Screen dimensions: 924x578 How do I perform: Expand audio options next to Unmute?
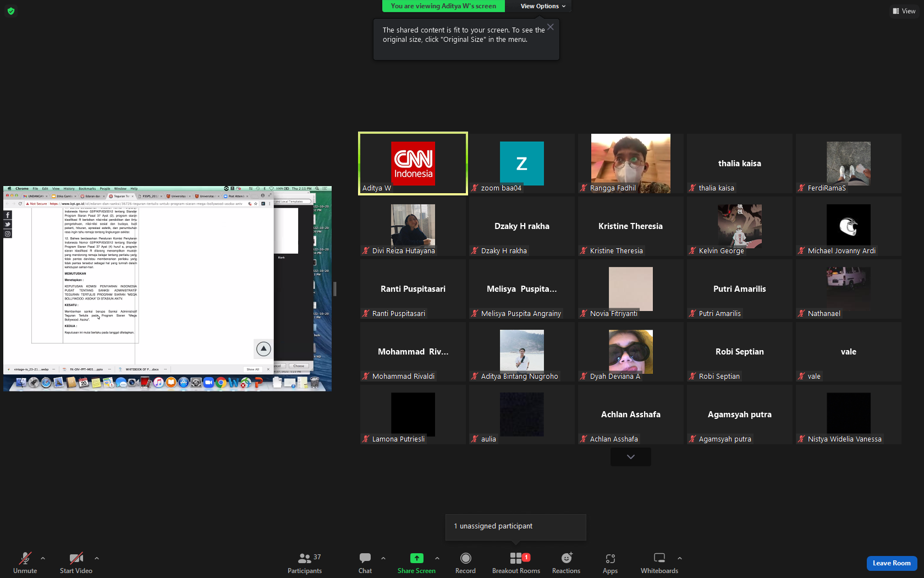click(43, 558)
